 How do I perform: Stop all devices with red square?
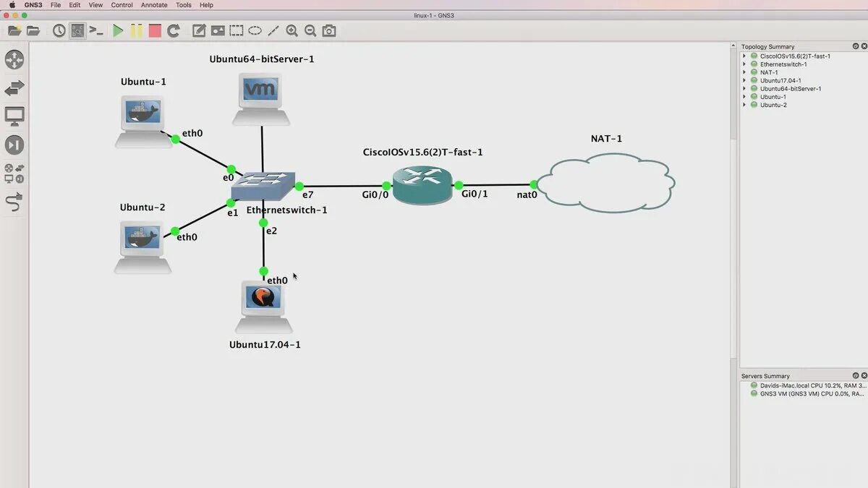click(x=155, y=31)
